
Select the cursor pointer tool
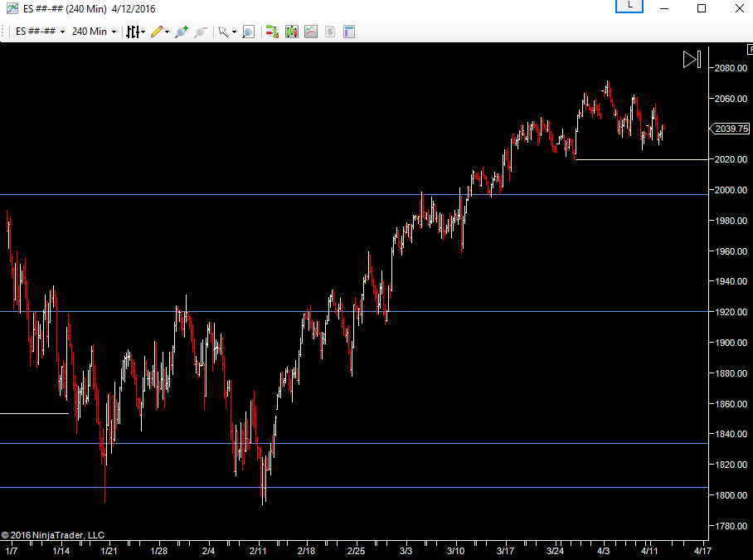click(225, 32)
